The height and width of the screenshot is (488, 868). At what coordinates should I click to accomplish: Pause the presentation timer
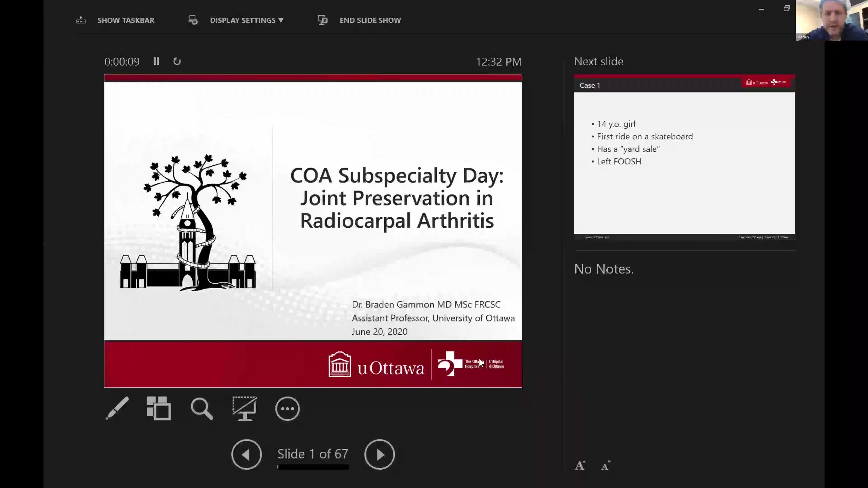point(156,61)
